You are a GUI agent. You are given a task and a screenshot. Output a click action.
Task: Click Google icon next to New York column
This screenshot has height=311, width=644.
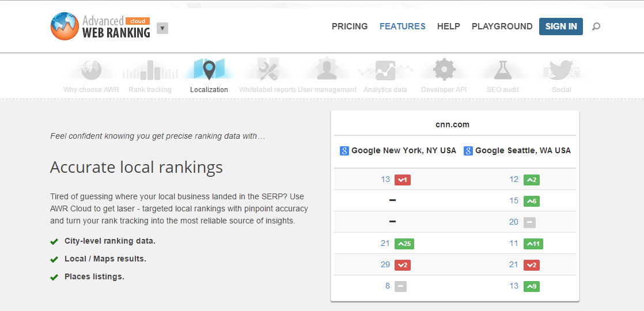click(344, 151)
